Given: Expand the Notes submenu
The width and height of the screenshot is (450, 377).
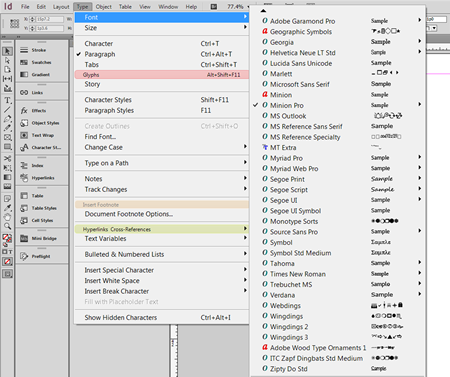Looking at the screenshot, I should point(162,179).
